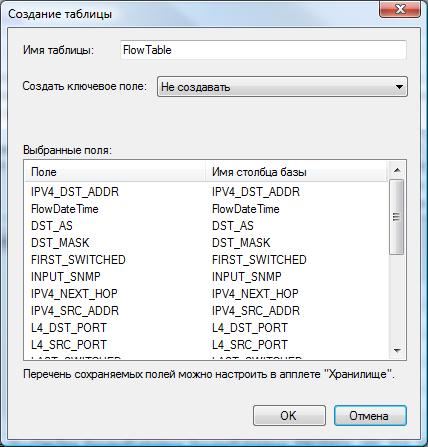Select the FIRST_SWITCHED field row

(x=206, y=260)
